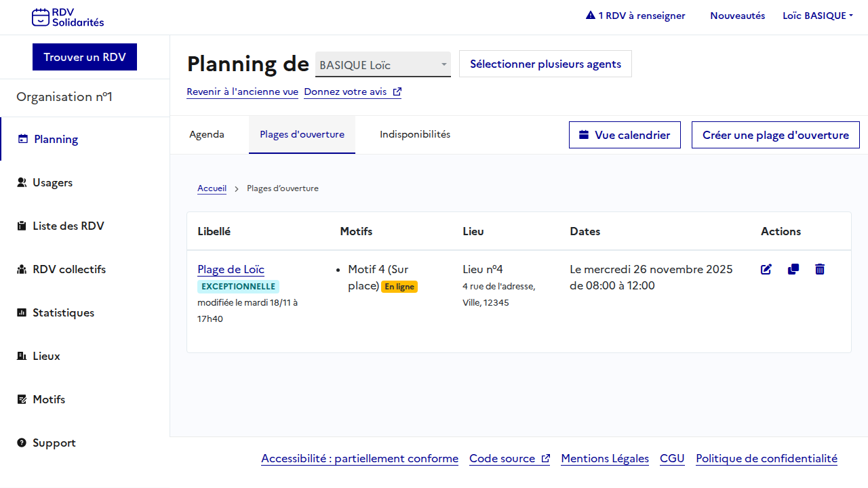Open the agent selector BASIQUE Loïc dropdown
The image size is (868, 488).
click(x=382, y=65)
